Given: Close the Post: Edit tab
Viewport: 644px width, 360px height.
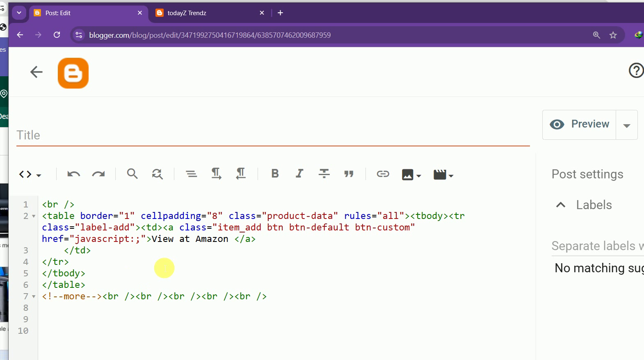Looking at the screenshot, I should coord(140,13).
